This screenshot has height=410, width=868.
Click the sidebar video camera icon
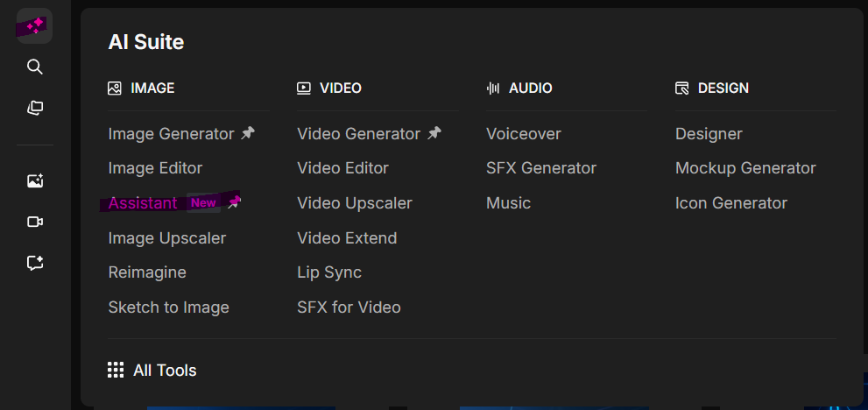pos(35,223)
